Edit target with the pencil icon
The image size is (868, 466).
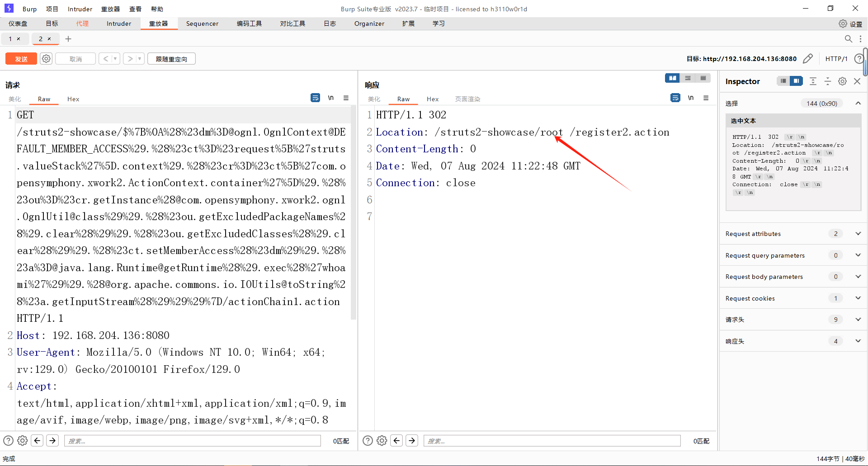click(808, 59)
